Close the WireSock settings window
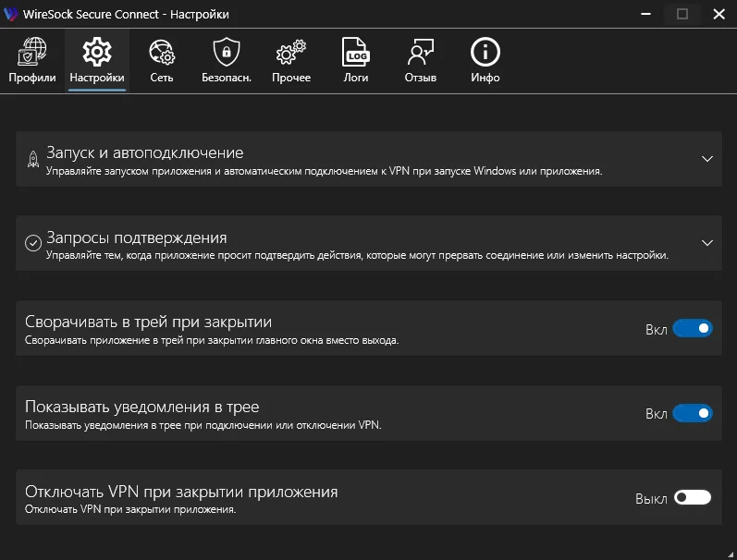Viewport: 737px width, 560px height. click(x=719, y=14)
